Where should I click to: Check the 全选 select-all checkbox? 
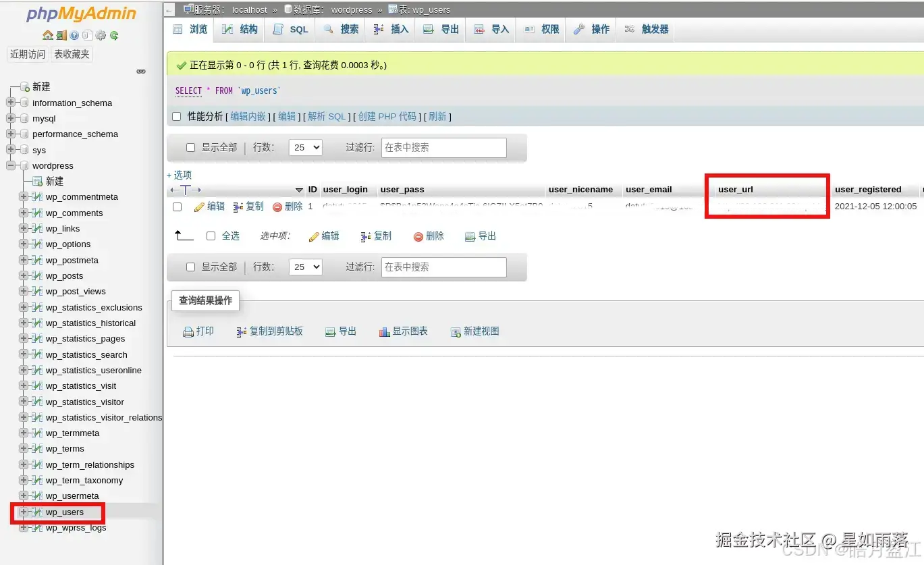211,236
